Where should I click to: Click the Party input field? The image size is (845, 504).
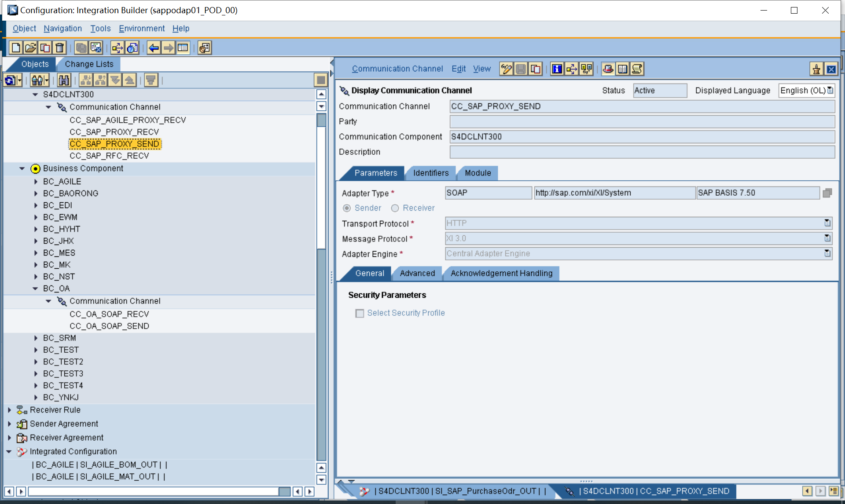(x=642, y=121)
